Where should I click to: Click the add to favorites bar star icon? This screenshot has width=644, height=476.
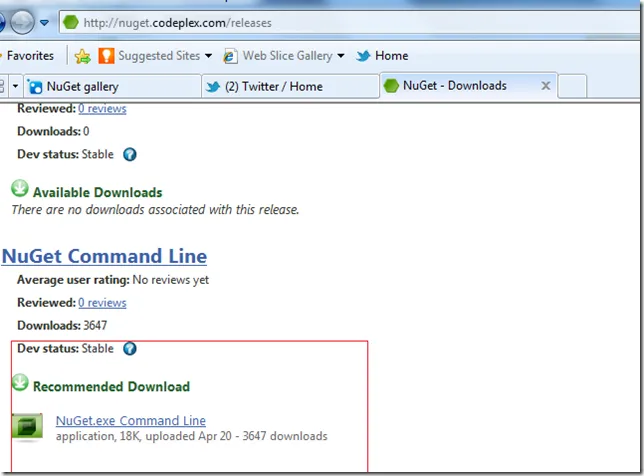pyautogui.click(x=83, y=56)
